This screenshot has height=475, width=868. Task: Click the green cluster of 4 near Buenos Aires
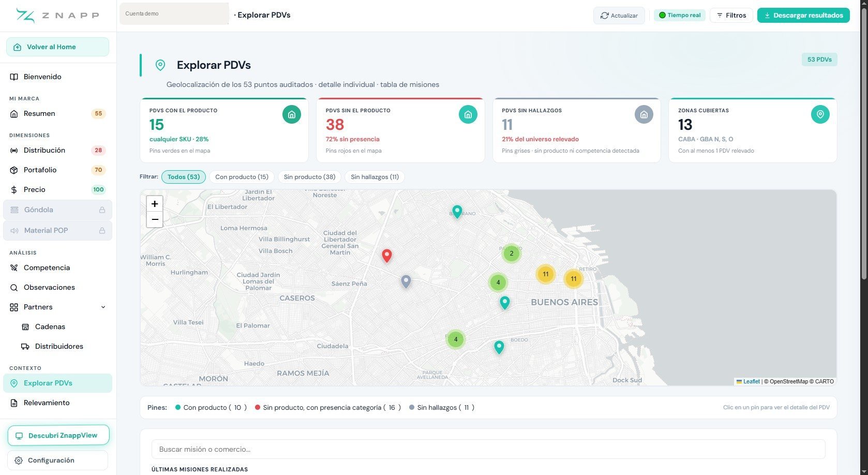[498, 283]
